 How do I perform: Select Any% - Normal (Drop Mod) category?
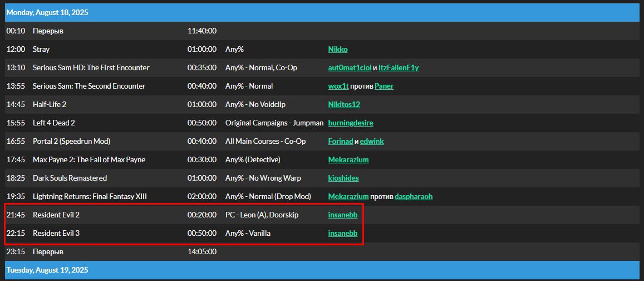[x=268, y=197]
